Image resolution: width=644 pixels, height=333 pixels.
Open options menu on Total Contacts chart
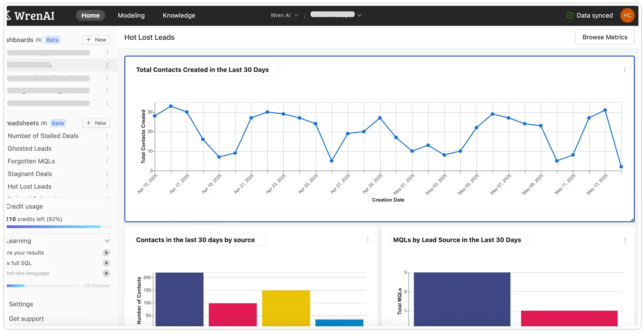625,69
